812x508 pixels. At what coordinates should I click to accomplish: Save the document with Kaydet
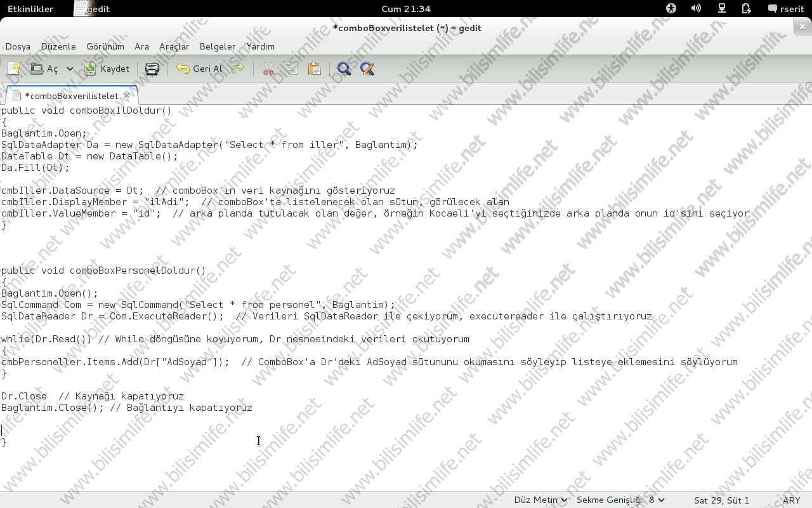[x=107, y=69]
